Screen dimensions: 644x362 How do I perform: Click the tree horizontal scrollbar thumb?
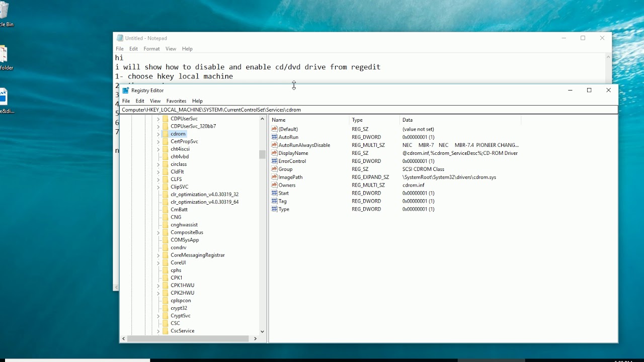[x=188, y=339]
